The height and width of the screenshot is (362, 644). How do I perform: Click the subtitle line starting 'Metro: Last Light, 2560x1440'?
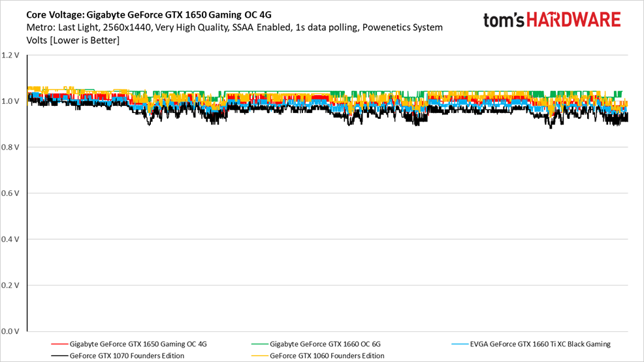click(x=234, y=27)
